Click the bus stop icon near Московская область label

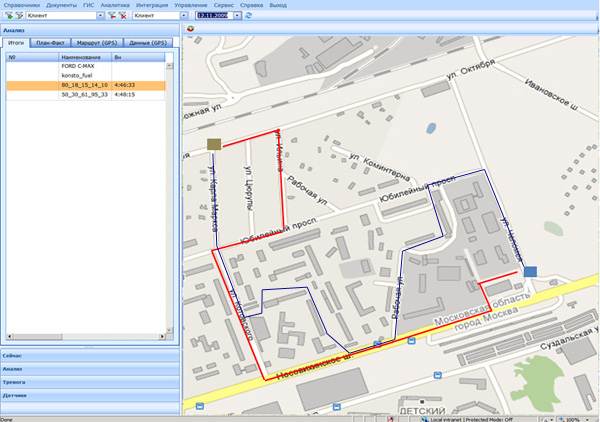pos(411,341)
